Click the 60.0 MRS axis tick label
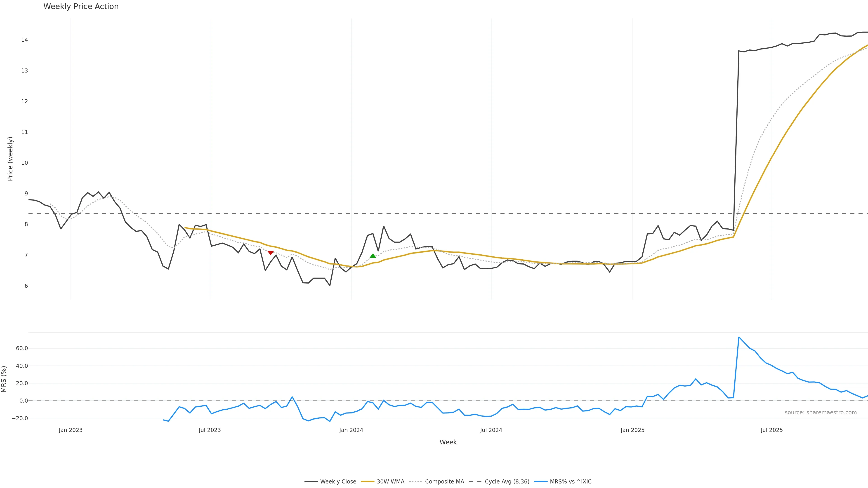Image resolution: width=868 pixels, height=488 pixels. coord(22,348)
